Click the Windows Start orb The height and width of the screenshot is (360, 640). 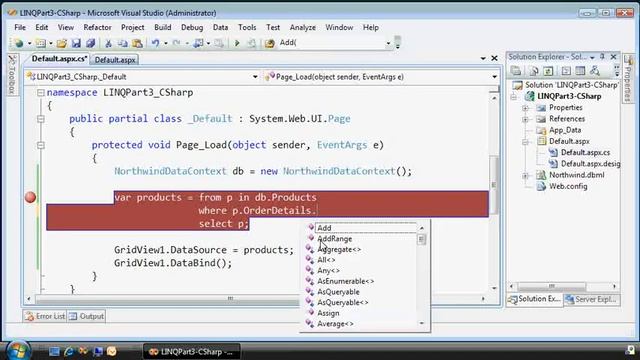click(18, 351)
